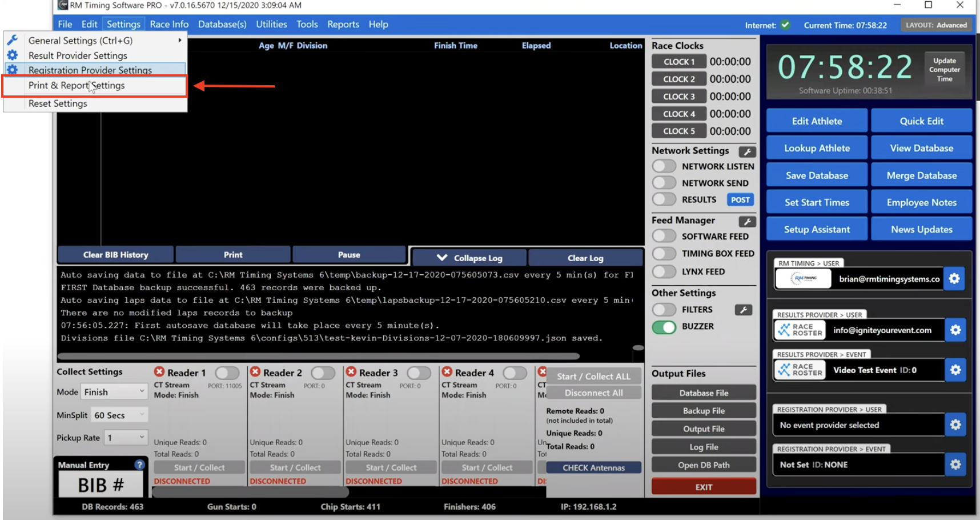The image size is (980, 520).
Task: Click the Edit Athlete button
Action: click(817, 121)
